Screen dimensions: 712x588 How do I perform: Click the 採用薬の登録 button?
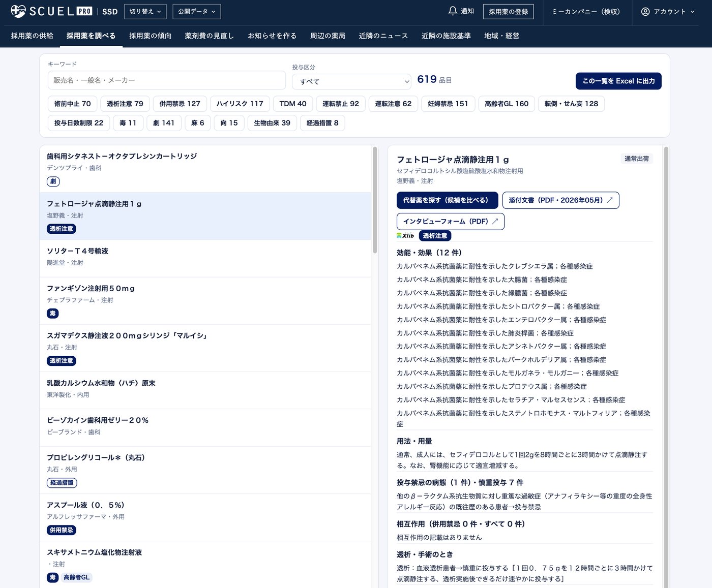pyautogui.click(x=508, y=11)
